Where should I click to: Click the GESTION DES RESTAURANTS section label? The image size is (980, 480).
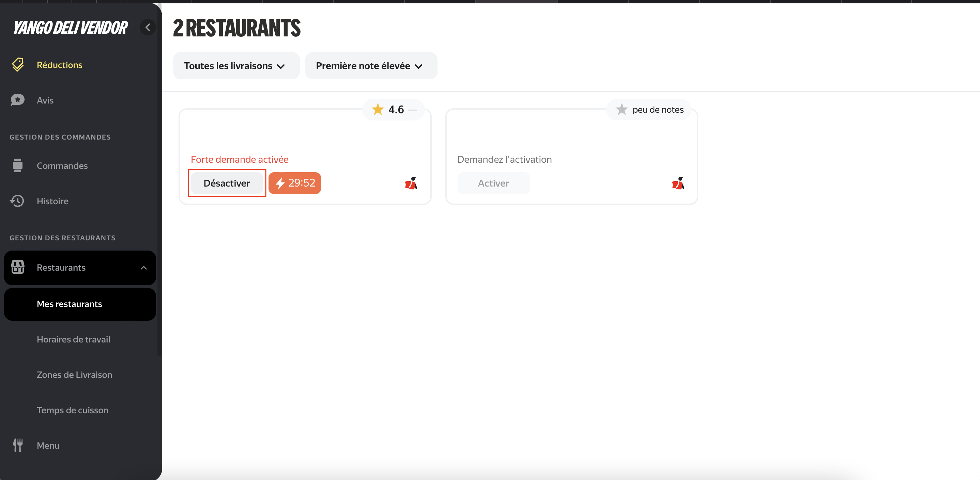tap(62, 238)
